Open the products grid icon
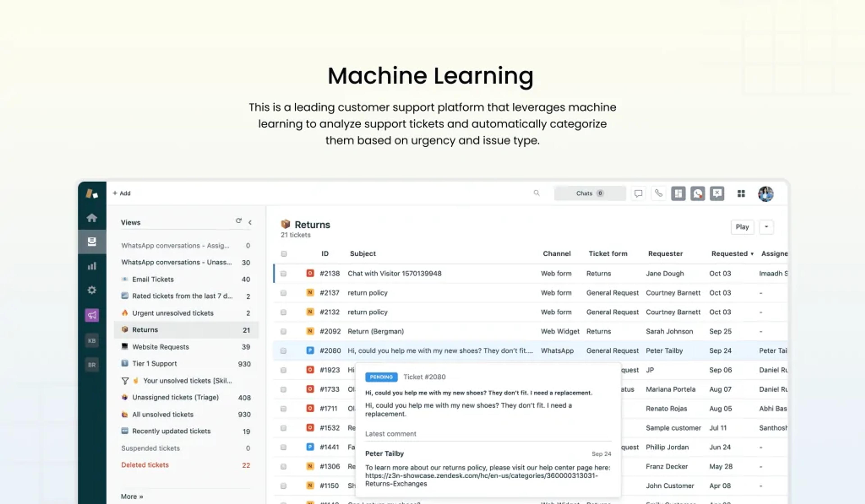Viewport: 865px width, 504px height. 741,194
